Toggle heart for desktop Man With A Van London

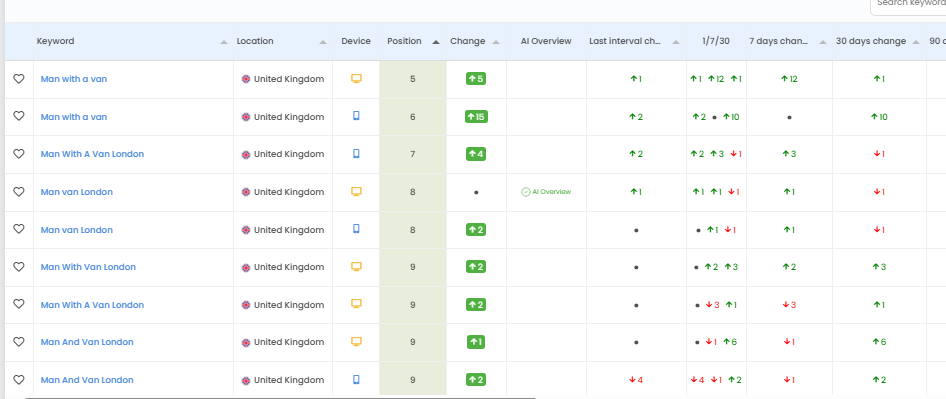click(x=19, y=304)
